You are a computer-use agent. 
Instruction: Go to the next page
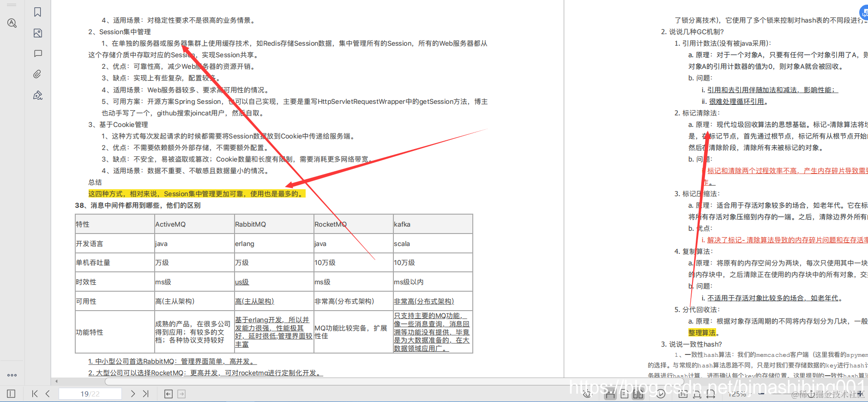(x=133, y=394)
